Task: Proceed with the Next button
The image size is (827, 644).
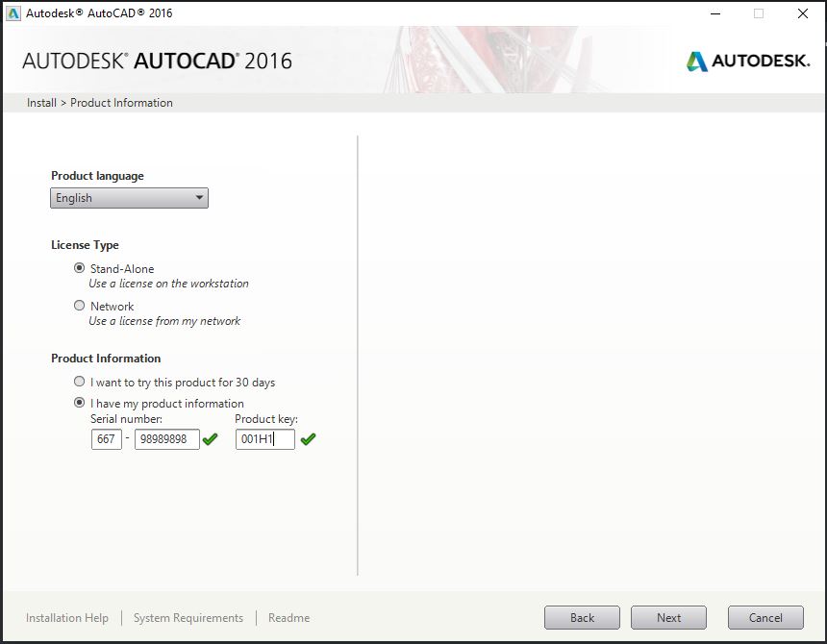Action: click(668, 618)
